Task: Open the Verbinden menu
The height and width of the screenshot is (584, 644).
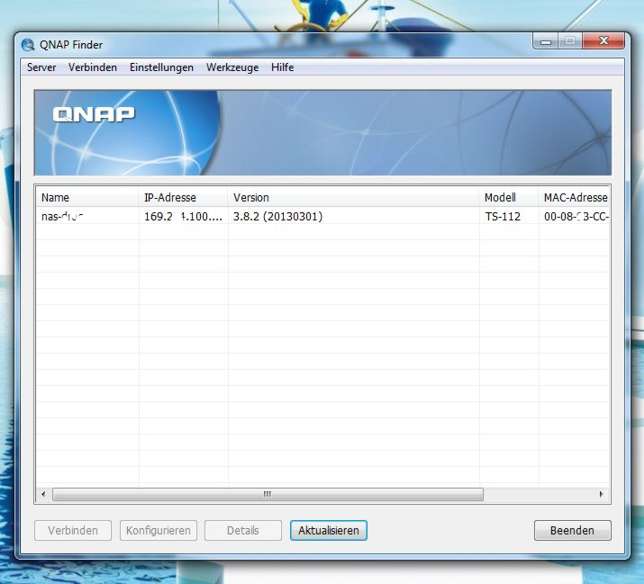Action: click(93, 67)
